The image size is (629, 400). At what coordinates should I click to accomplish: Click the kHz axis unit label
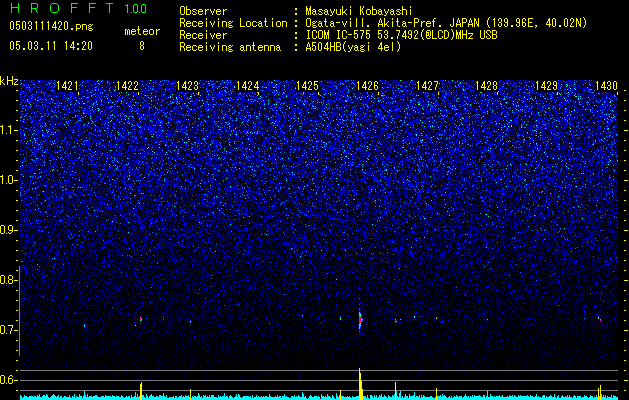9,81
